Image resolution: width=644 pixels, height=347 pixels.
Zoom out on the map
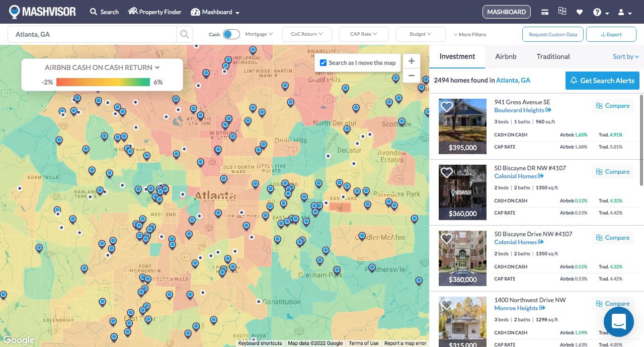click(x=411, y=76)
